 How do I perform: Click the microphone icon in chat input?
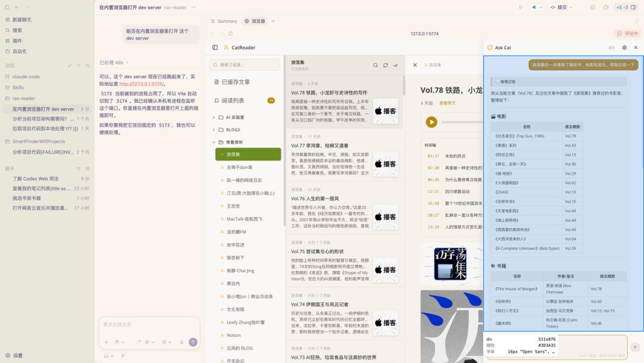(x=181, y=342)
